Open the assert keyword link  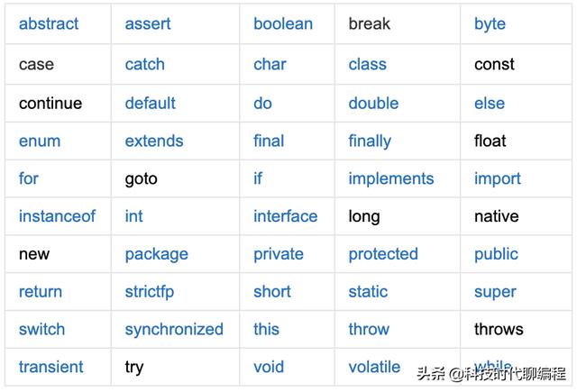pos(148,24)
